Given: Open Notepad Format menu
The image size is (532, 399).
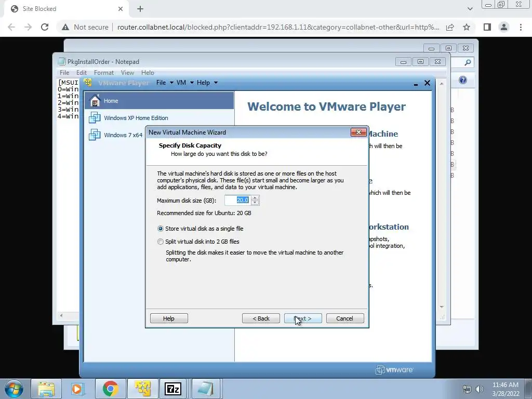Looking at the screenshot, I should [104, 73].
